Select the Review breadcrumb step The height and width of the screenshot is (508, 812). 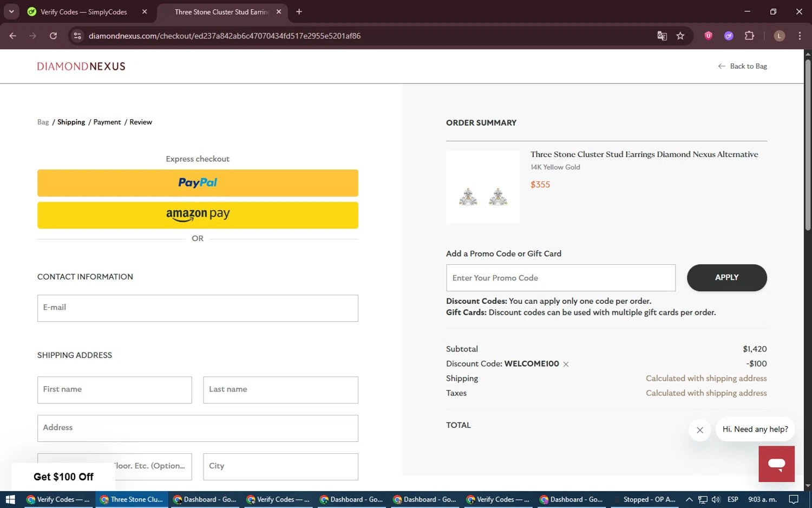(x=141, y=122)
